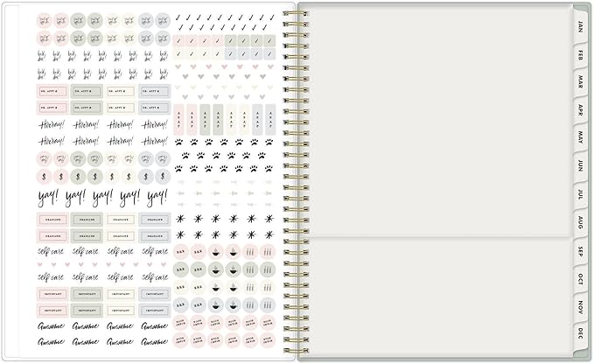Open the NOV tab

580,307
